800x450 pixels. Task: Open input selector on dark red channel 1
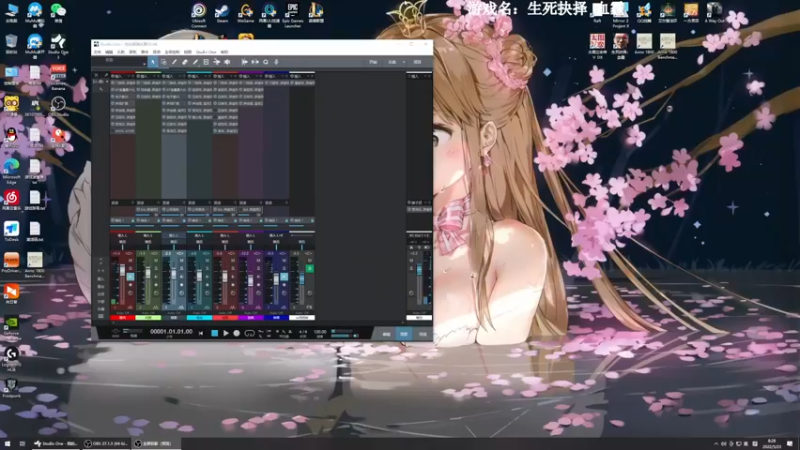pyautogui.click(x=122, y=236)
